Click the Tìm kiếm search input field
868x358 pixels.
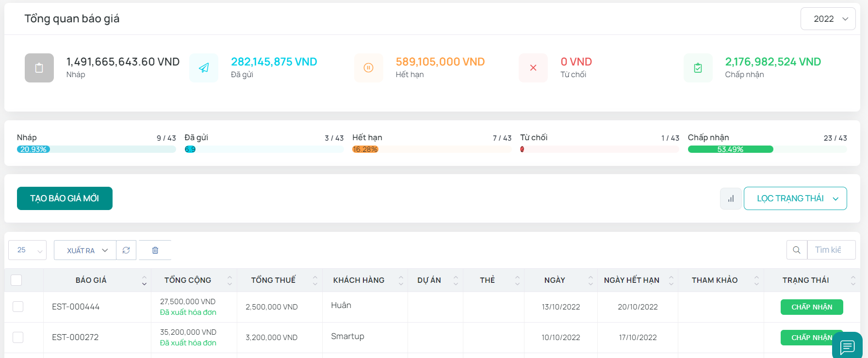pos(831,250)
